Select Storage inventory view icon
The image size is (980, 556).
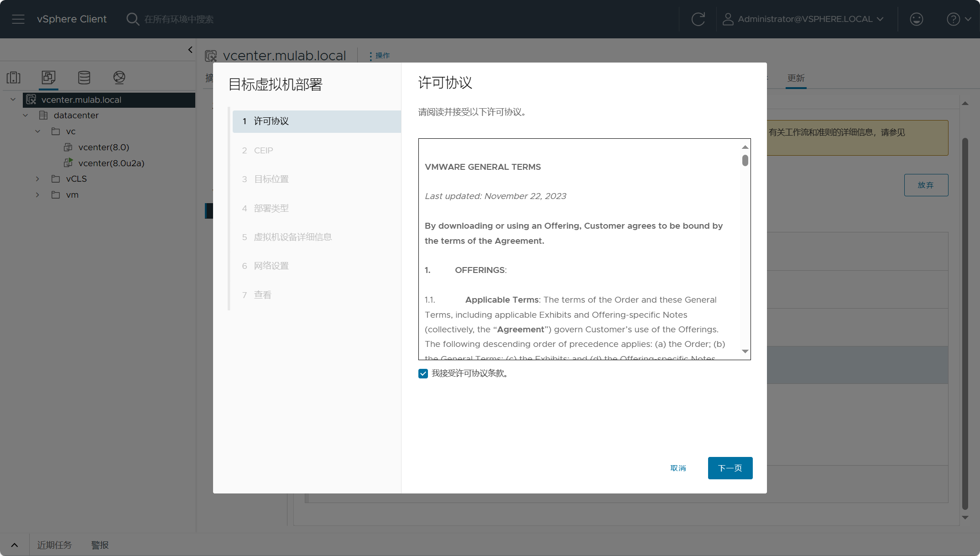[x=84, y=77]
